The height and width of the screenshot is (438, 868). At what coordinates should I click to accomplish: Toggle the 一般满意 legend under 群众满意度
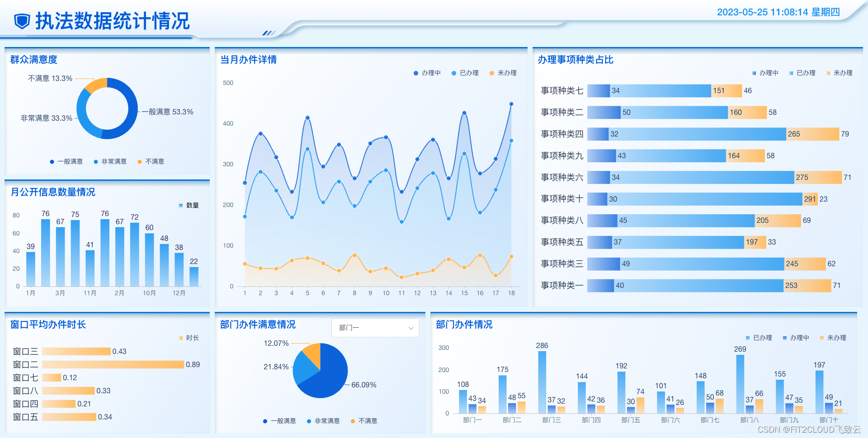coord(52,161)
